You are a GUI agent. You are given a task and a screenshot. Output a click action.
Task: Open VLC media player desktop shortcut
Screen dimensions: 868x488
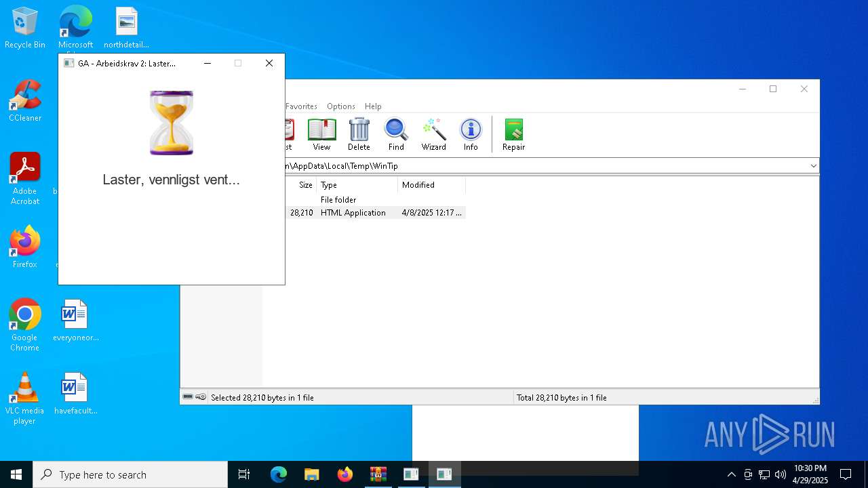click(x=25, y=399)
